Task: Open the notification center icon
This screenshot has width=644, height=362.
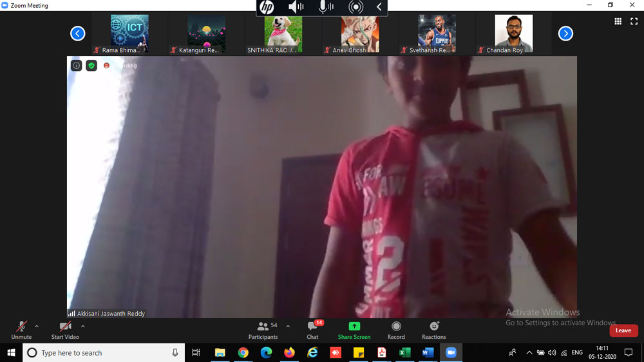Action: point(629,352)
